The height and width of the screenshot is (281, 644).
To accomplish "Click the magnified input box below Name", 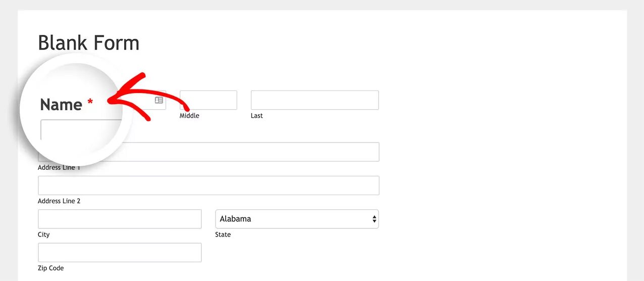I will point(76,129).
